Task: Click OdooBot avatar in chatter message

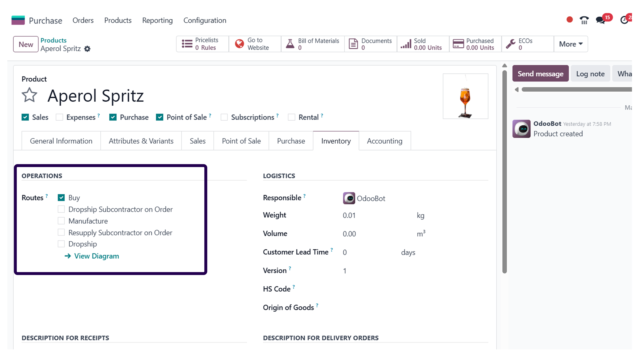Action: tap(521, 129)
